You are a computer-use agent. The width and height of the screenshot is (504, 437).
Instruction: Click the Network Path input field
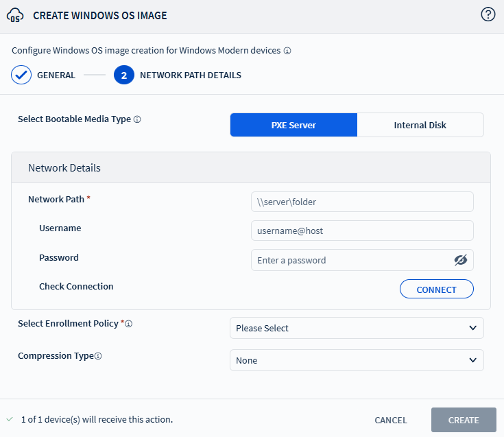[361, 202]
